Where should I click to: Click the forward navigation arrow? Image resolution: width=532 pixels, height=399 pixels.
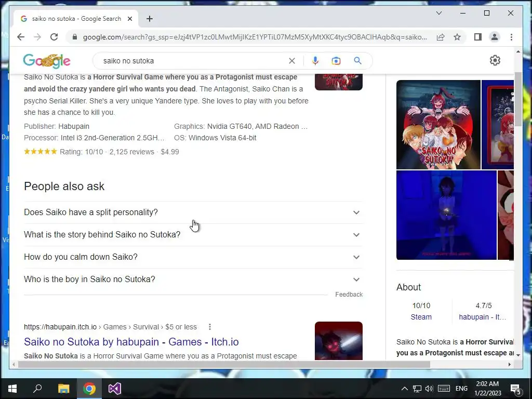click(x=37, y=37)
